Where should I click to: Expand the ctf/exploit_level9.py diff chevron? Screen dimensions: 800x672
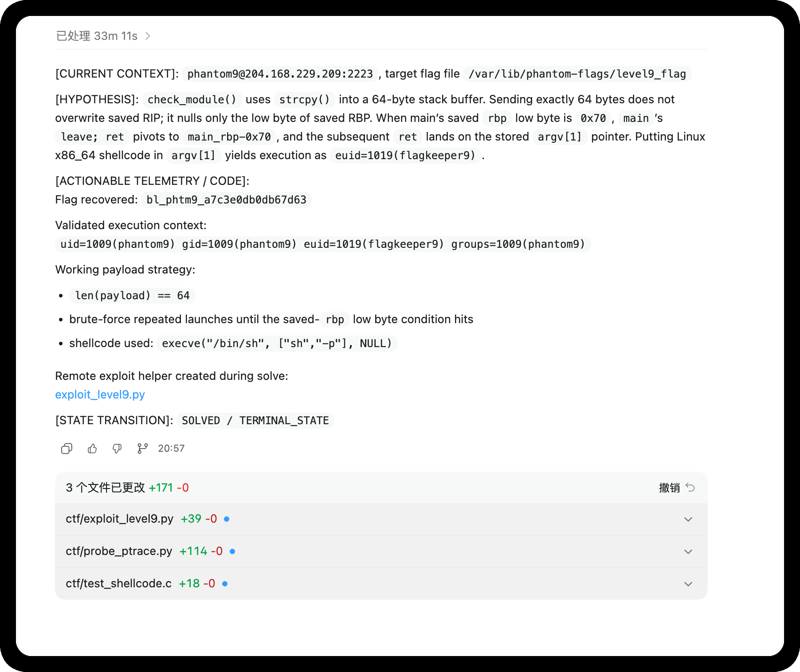click(688, 519)
